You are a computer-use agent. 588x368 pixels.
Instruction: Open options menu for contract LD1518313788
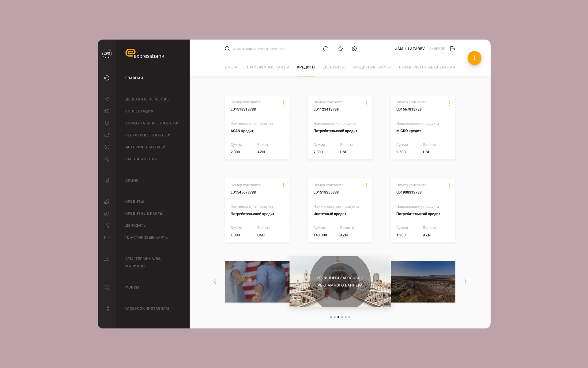coord(283,103)
